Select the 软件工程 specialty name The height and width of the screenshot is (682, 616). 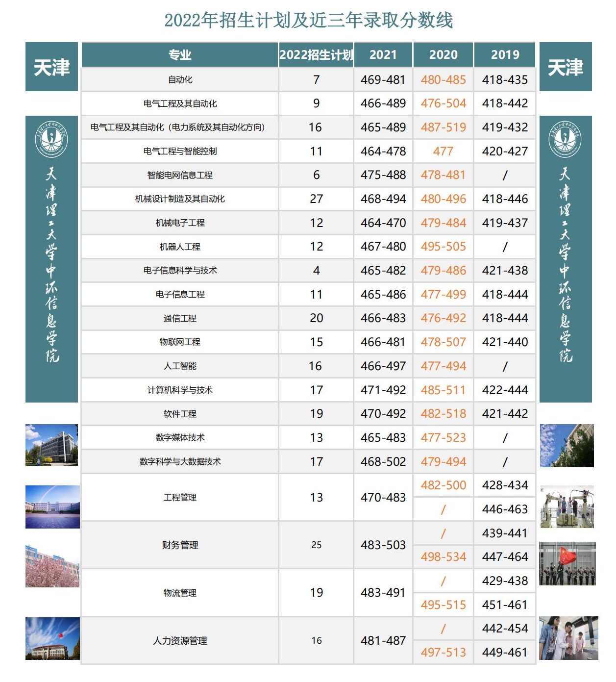click(x=180, y=413)
